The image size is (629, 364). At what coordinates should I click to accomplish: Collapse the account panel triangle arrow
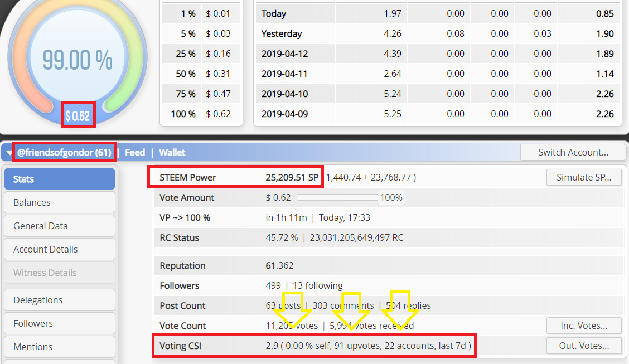point(9,153)
